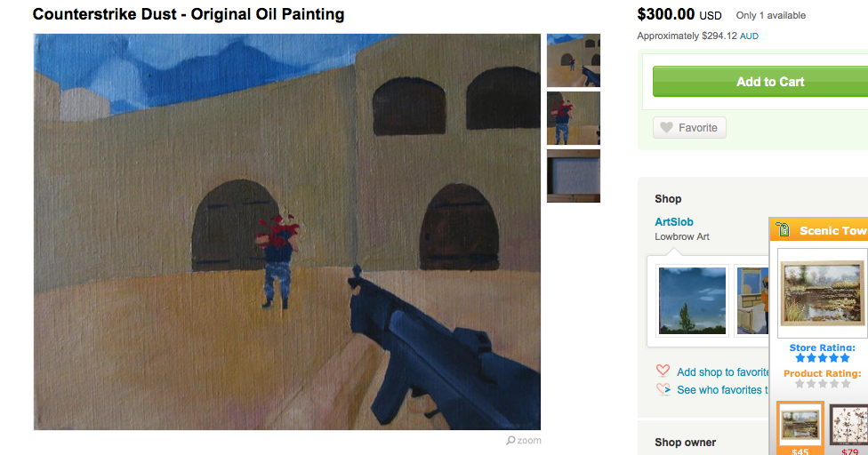Screen dimensions: 868x455
Task: Click the gray product rating stars
Action: (822, 383)
